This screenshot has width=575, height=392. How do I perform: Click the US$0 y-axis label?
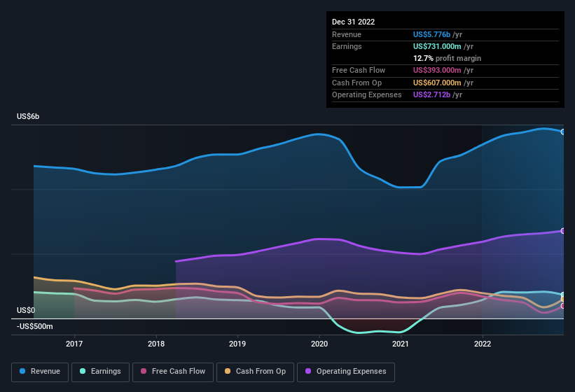tap(26, 310)
